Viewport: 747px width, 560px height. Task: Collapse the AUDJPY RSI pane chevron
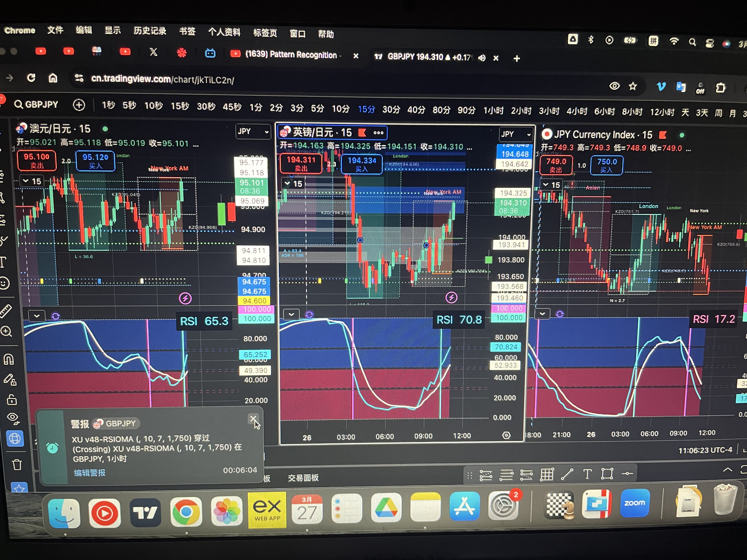[37, 316]
